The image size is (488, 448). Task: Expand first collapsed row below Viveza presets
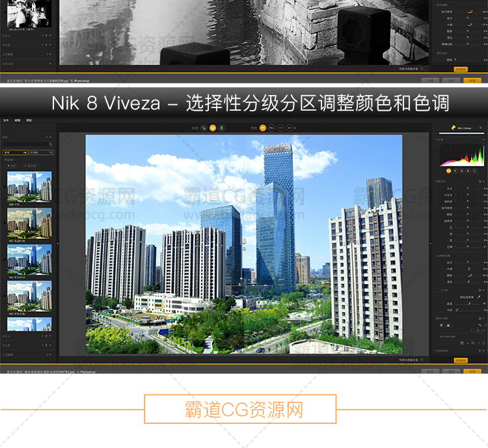point(50,336)
